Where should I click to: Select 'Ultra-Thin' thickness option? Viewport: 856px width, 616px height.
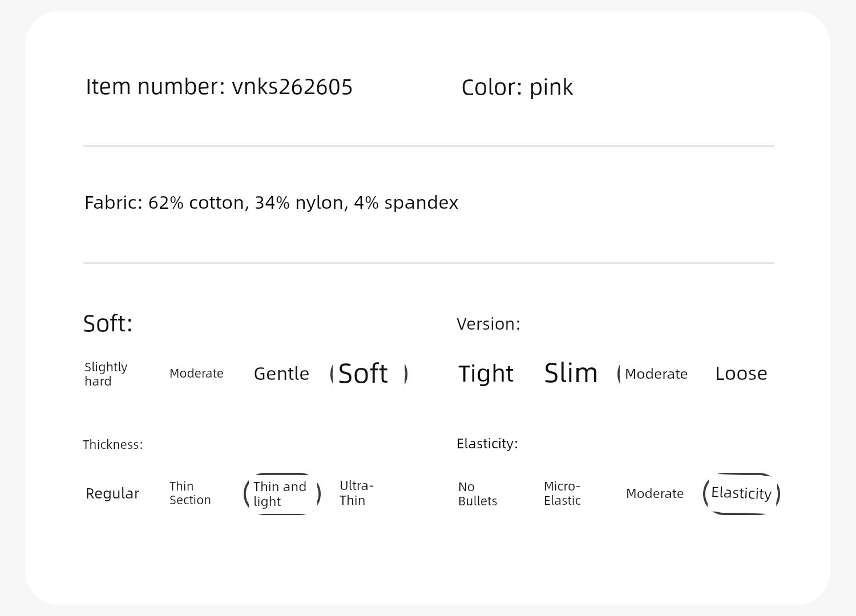point(356,493)
